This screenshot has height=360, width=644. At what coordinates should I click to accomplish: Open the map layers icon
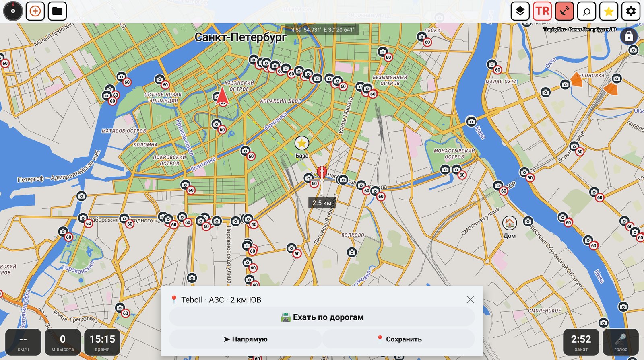(x=520, y=11)
